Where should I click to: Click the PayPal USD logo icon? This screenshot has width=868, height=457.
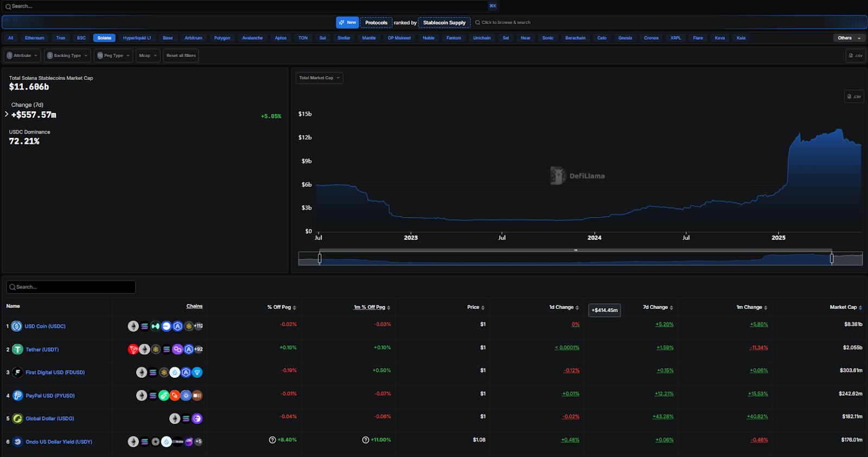coord(18,396)
